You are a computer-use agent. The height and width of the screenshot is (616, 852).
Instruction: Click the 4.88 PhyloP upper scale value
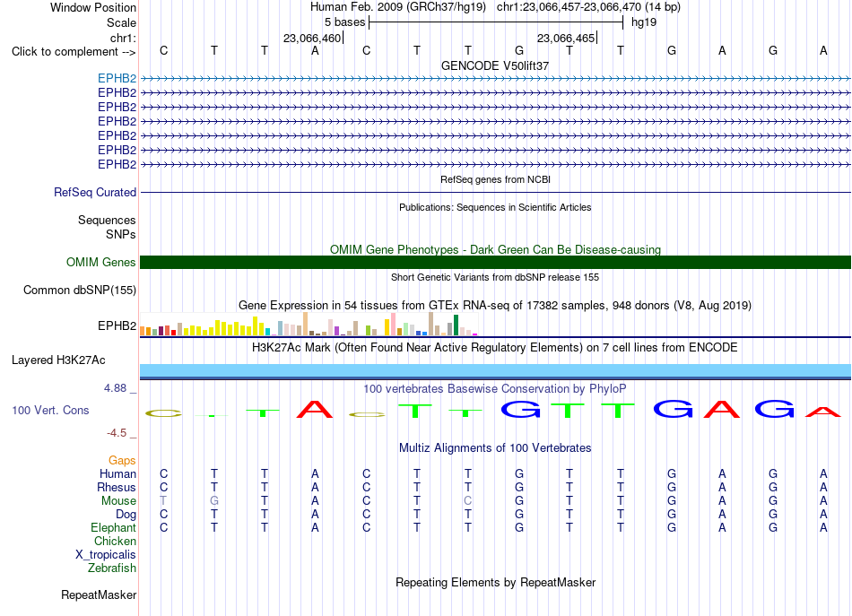tap(115, 388)
